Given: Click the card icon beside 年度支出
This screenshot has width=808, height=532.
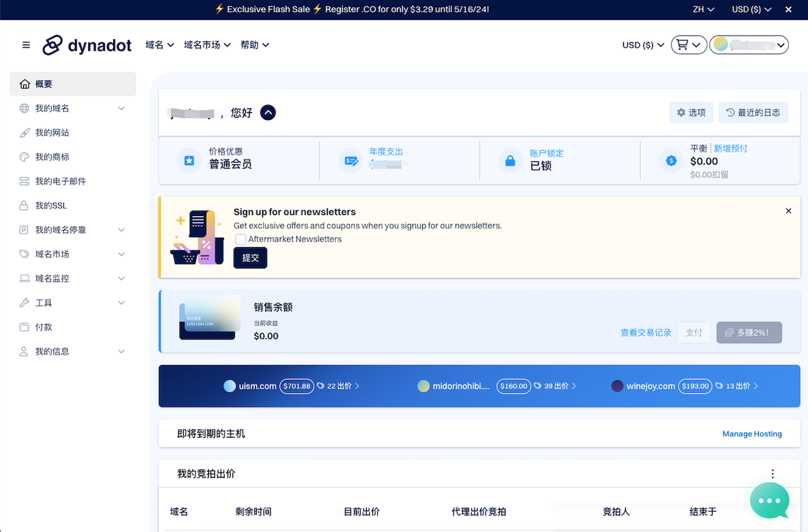Looking at the screenshot, I should (351, 161).
